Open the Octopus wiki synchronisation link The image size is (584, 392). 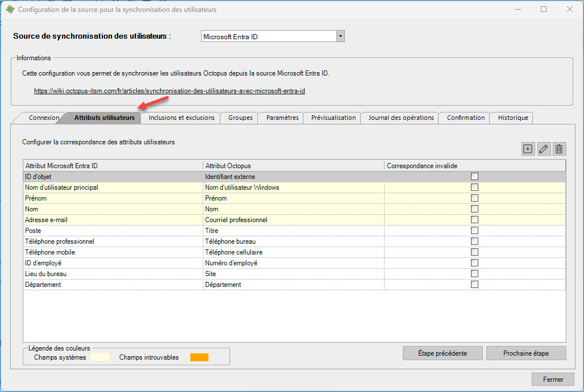169,91
